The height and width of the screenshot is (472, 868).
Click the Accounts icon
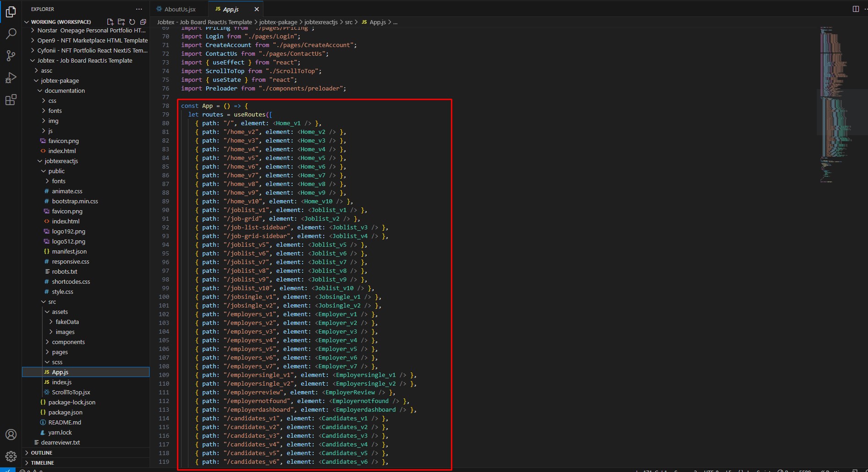pos(11,435)
